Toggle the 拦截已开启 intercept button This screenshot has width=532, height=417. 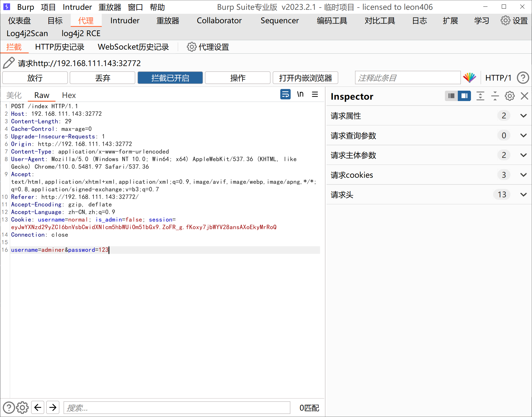pyautogui.click(x=170, y=78)
